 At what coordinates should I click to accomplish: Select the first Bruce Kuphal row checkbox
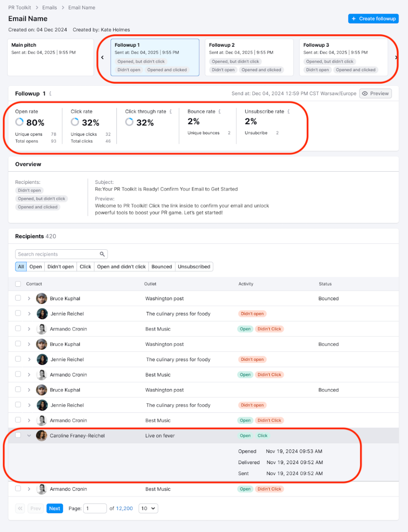click(x=18, y=298)
